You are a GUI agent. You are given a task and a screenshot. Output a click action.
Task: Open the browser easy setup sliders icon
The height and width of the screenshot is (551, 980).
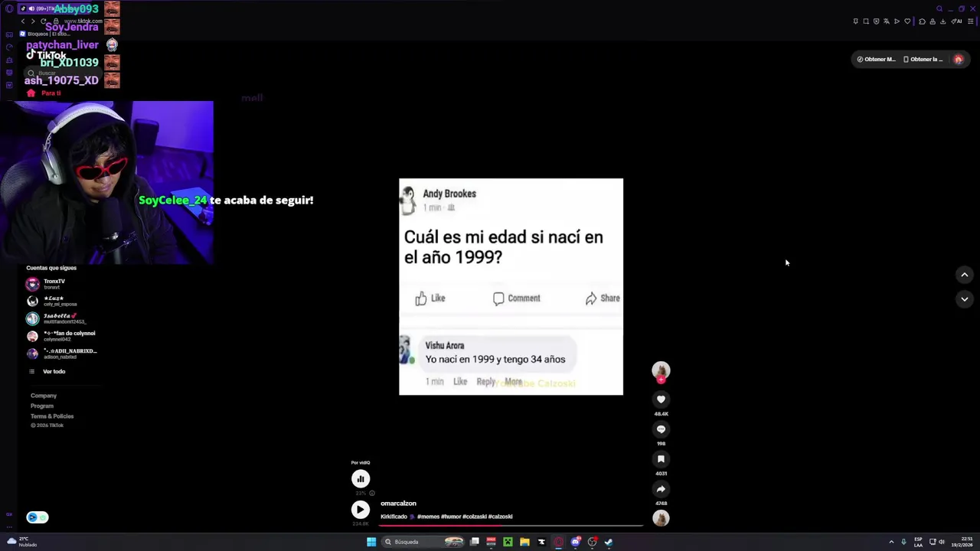[x=969, y=21]
